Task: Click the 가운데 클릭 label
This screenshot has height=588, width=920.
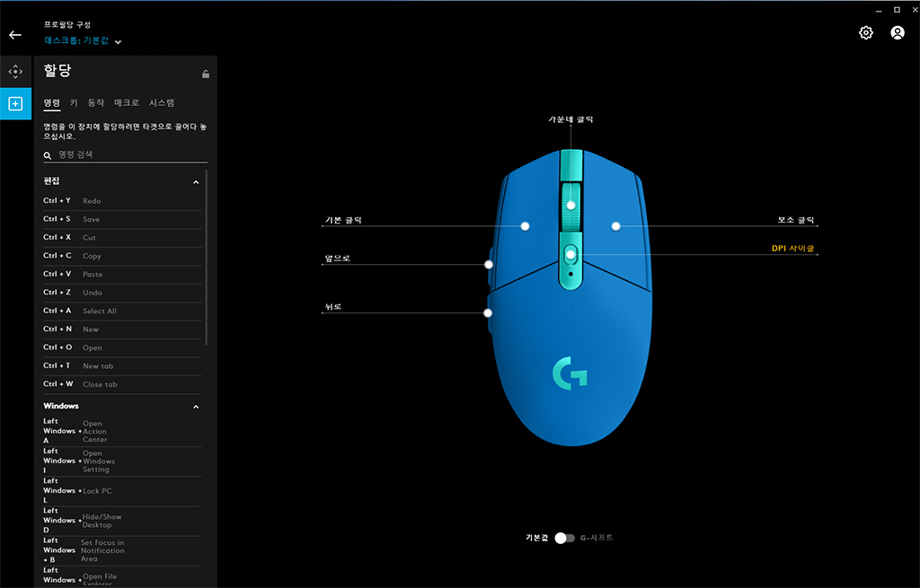Action: (571, 119)
